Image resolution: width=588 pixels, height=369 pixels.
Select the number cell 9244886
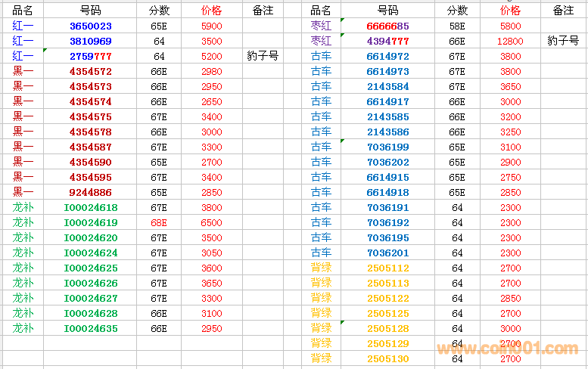tap(90, 192)
